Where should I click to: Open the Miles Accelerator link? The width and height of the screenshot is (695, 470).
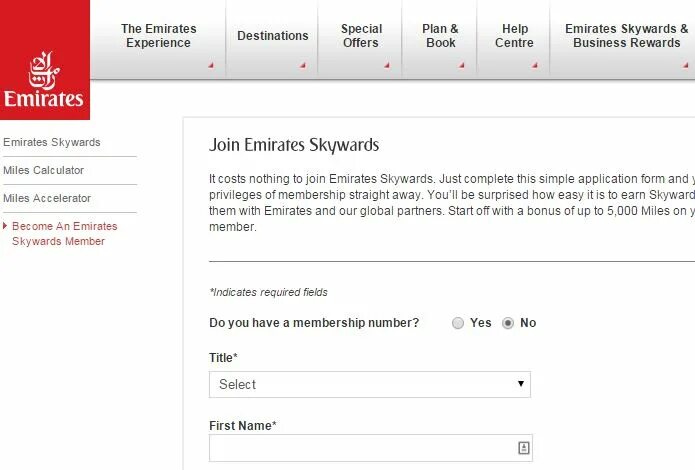click(x=47, y=198)
